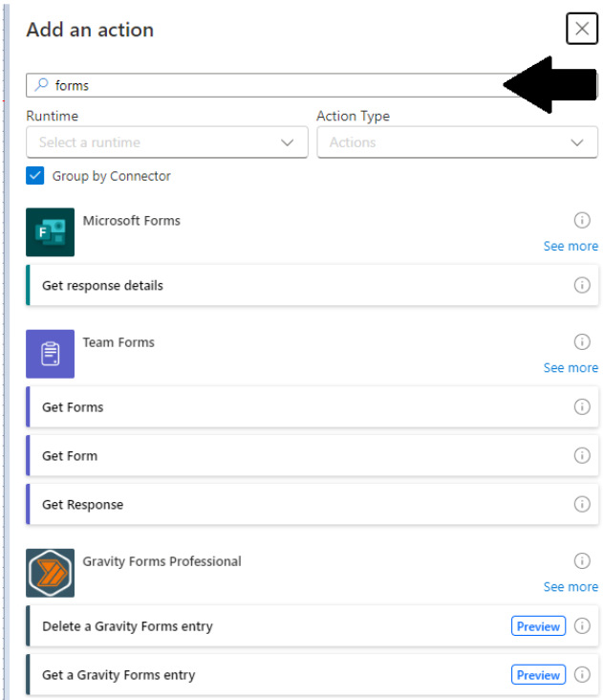Show info for Get Forms action

(x=582, y=407)
